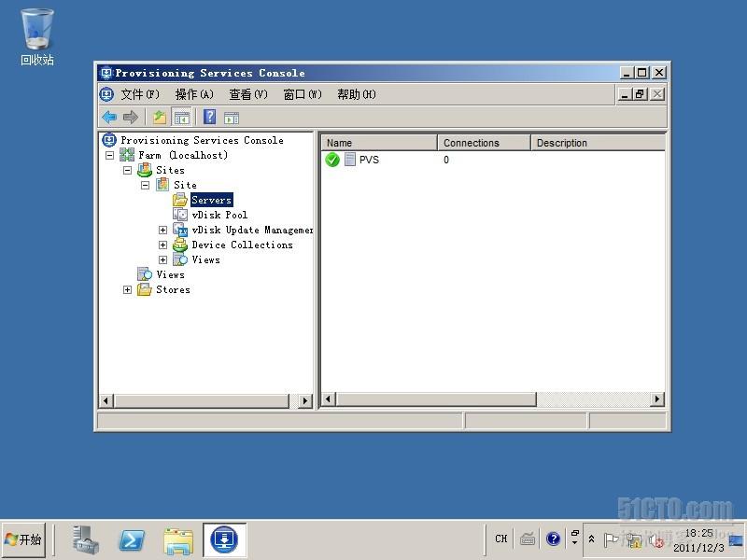The image size is (747, 560).
Task: Expand the Views node under Site
Action: 162,259
